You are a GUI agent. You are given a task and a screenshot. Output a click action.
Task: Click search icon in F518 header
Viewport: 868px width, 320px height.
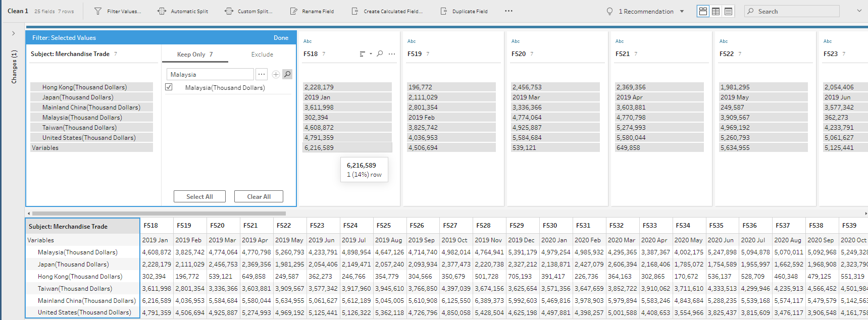(380, 54)
